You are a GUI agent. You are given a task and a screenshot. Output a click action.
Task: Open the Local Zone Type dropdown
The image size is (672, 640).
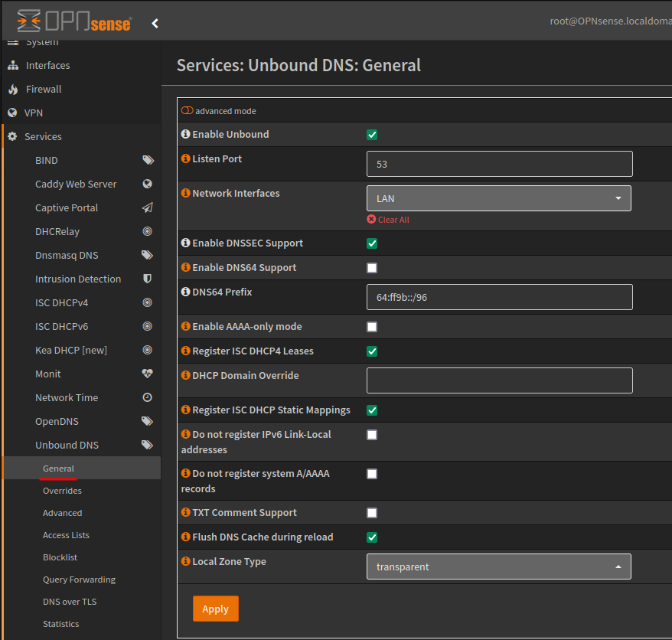click(x=499, y=567)
